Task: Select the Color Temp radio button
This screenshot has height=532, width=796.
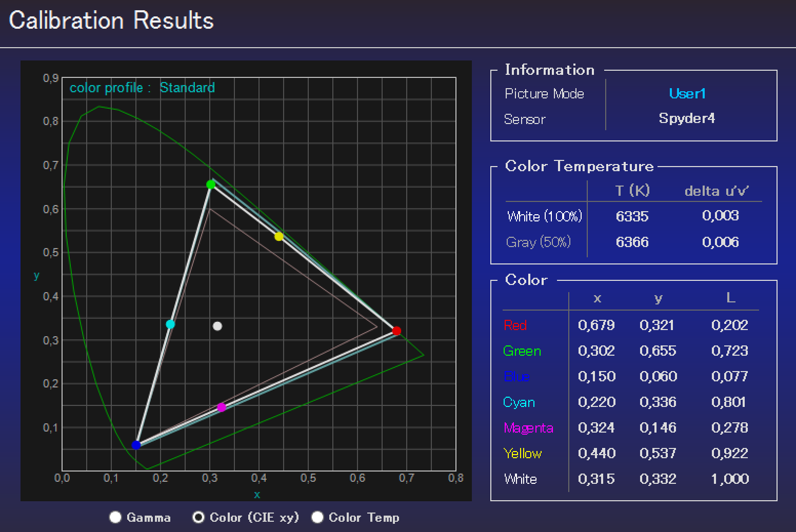Action: [317, 517]
